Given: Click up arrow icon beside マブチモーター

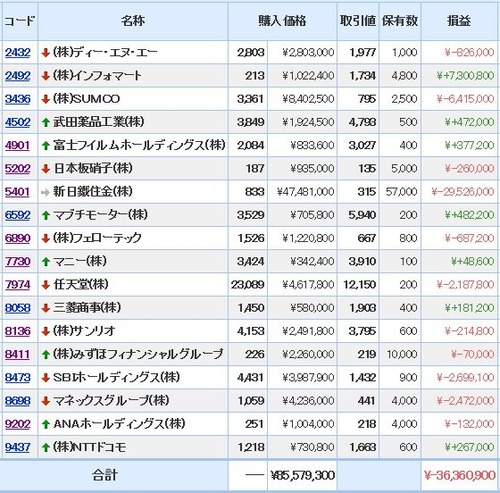Looking at the screenshot, I should [x=46, y=215].
